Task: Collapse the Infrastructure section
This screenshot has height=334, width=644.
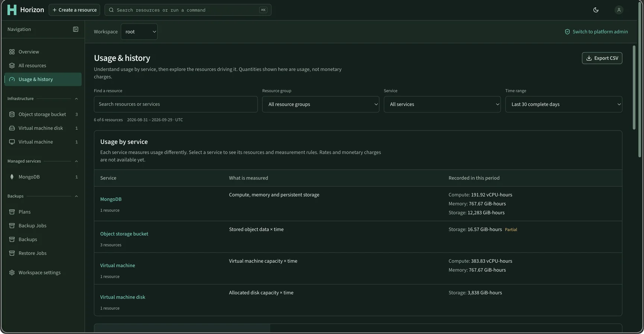Action: [x=76, y=99]
